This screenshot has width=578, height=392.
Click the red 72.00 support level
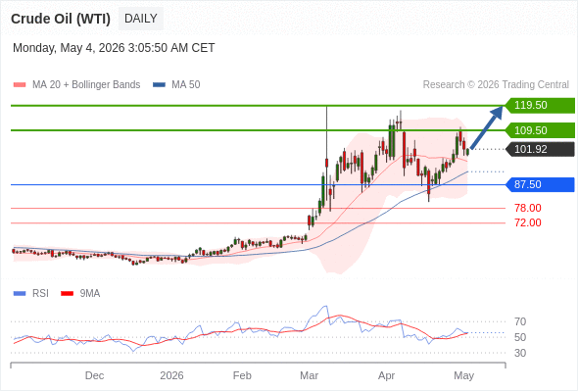528,222
